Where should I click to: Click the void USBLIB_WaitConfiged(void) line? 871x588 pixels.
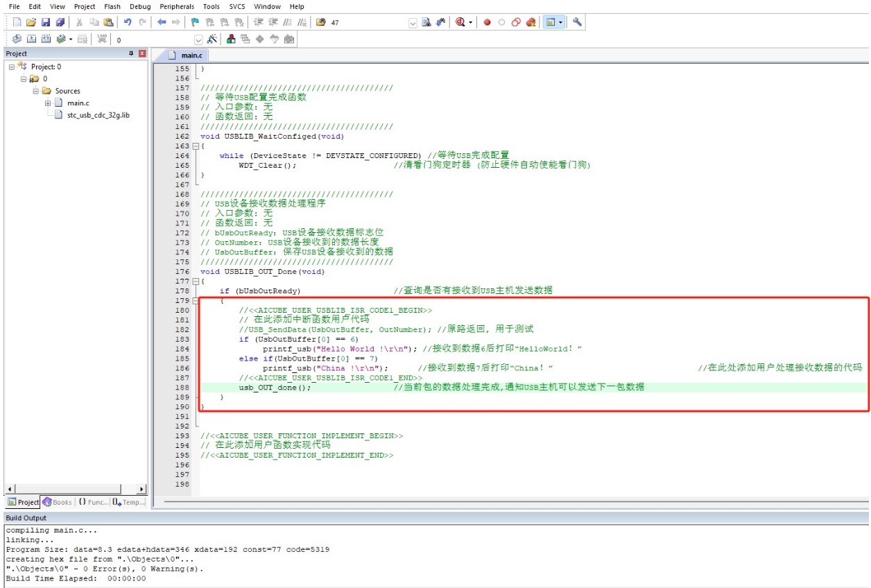pyautogui.click(x=272, y=137)
